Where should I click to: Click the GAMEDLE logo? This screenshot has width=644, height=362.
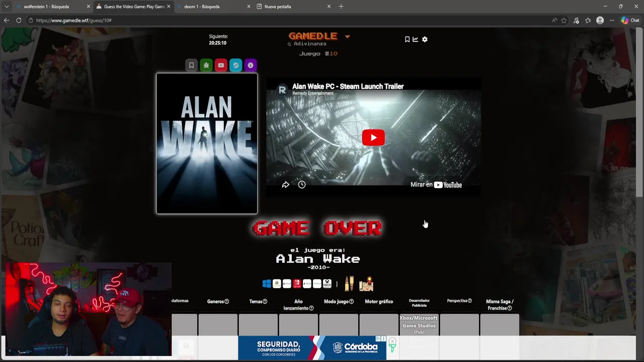point(313,36)
